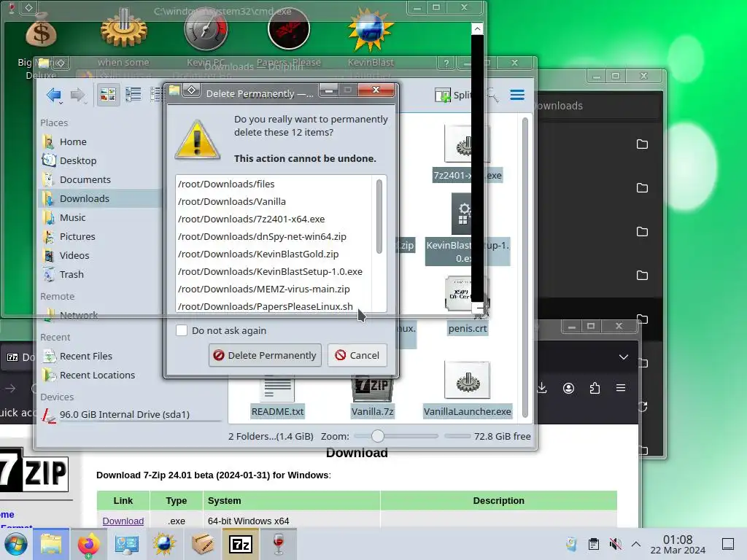The height and width of the screenshot is (560, 747).
Task: Open Firefox extensions puzzle icon
Action: point(595,388)
